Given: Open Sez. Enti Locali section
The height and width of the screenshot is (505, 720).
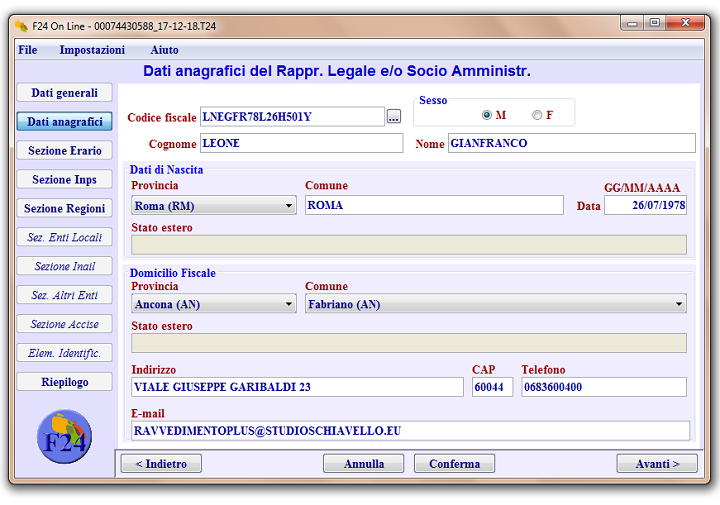Looking at the screenshot, I should click(65, 237).
